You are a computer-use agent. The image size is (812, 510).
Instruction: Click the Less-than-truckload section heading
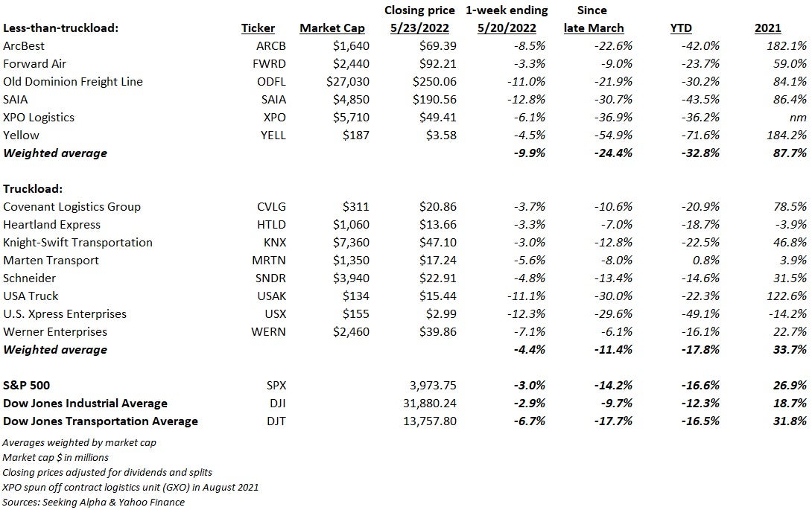pyautogui.click(x=60, y=28)
